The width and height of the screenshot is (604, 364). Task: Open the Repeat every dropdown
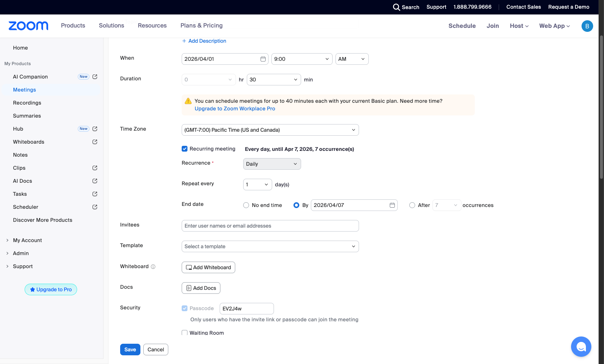tap(258, 185)
